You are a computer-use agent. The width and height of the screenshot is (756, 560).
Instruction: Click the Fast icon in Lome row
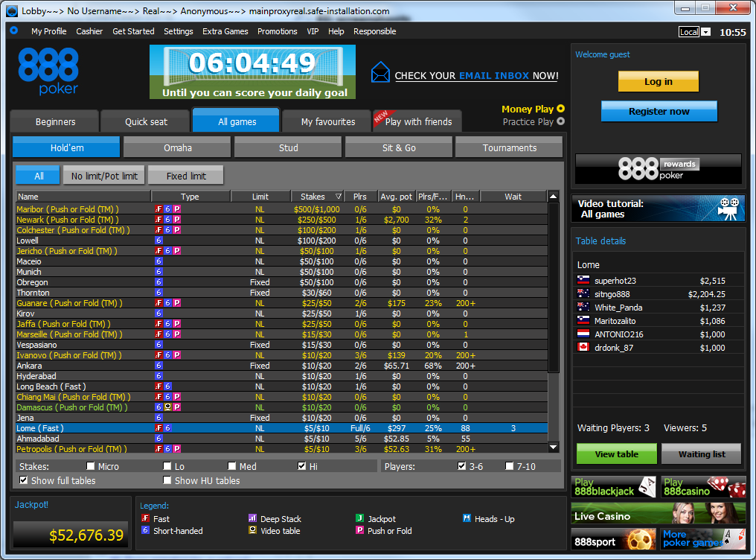click(158, 428)
